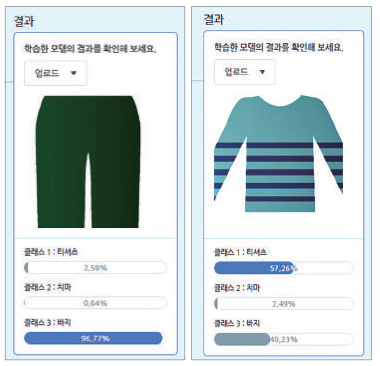Click the dropdown arrow beside left 업로드
This screenshot has height=366, width=380.
pos(74,73)
